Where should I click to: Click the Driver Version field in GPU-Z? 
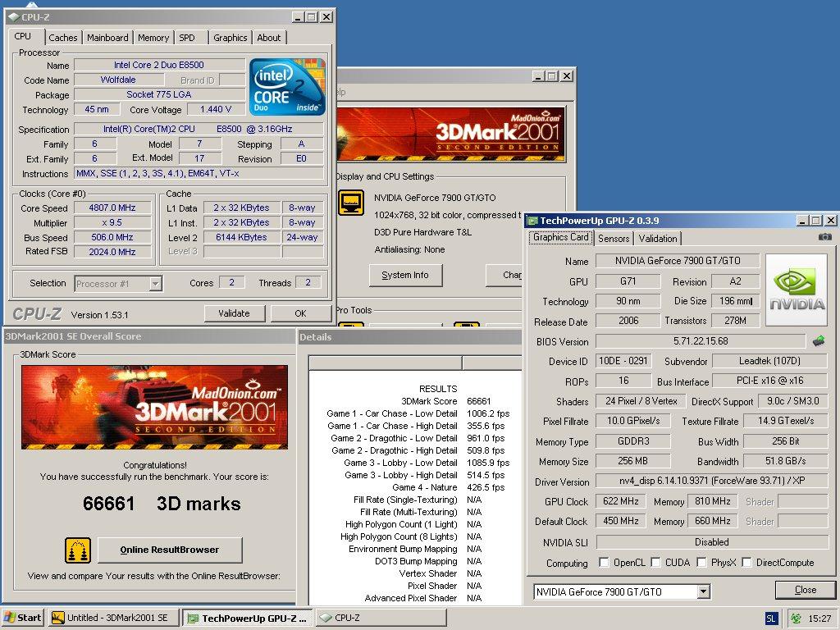click(x=712, y=481)
